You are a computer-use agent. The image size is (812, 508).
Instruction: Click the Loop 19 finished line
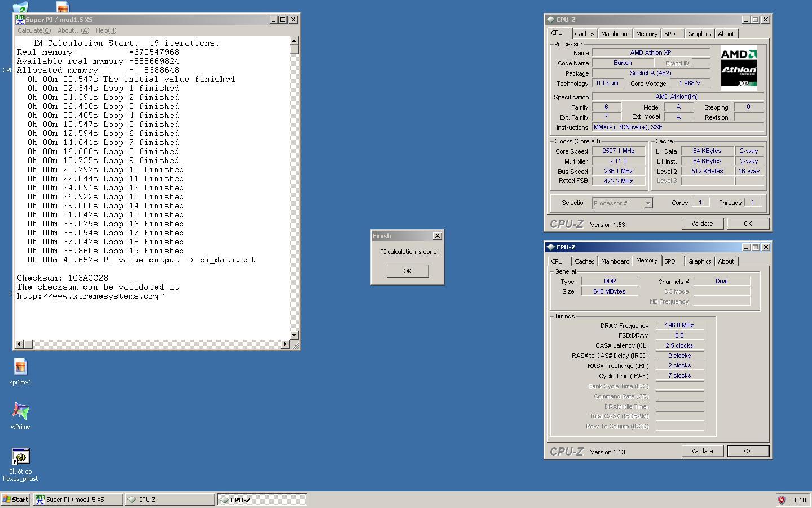[106, 251]
